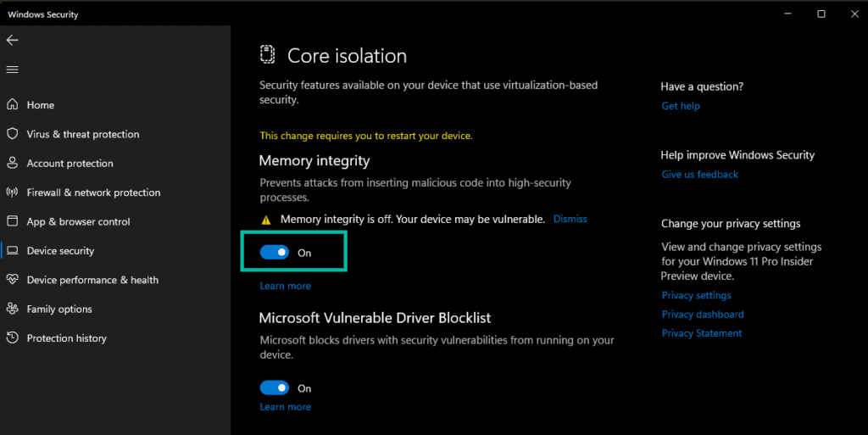Dismiss the memory integrity warning
The height and width of the screenshot is (435, 868).
pos(570,219)
